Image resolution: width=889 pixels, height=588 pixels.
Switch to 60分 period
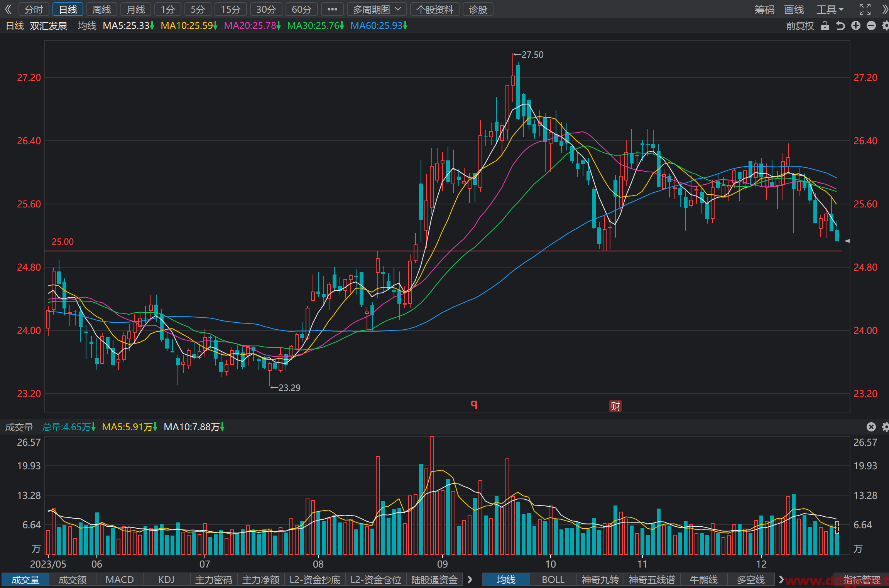click(x=302, y=9)
